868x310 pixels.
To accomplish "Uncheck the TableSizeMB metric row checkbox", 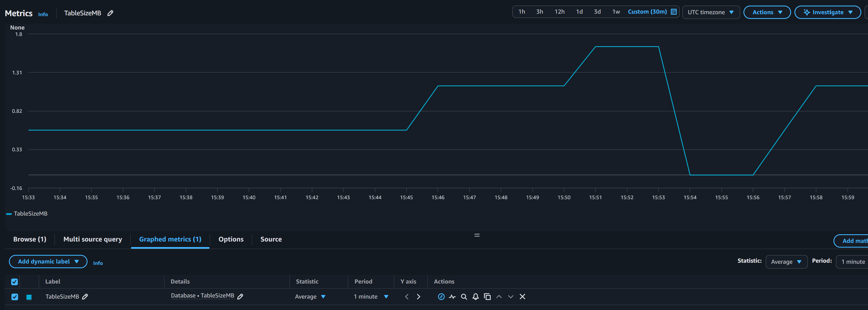I will point(14,297).
